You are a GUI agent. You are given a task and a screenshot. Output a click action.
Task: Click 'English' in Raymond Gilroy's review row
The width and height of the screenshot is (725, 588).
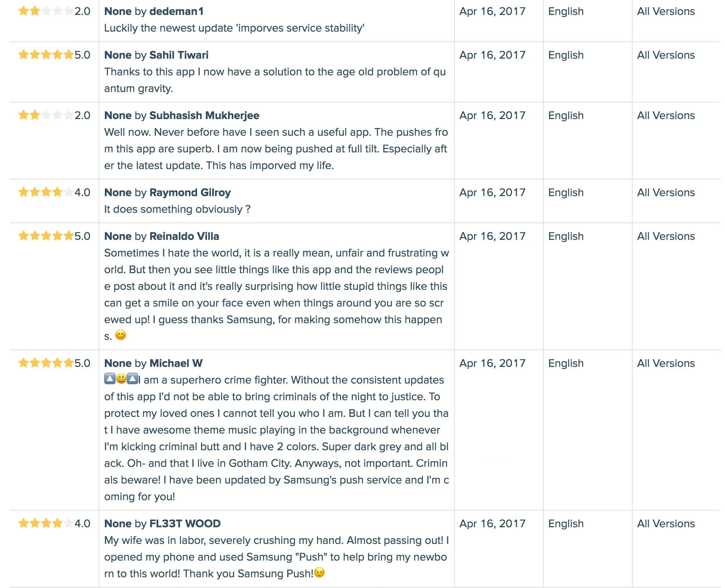(x=566, y=192)
